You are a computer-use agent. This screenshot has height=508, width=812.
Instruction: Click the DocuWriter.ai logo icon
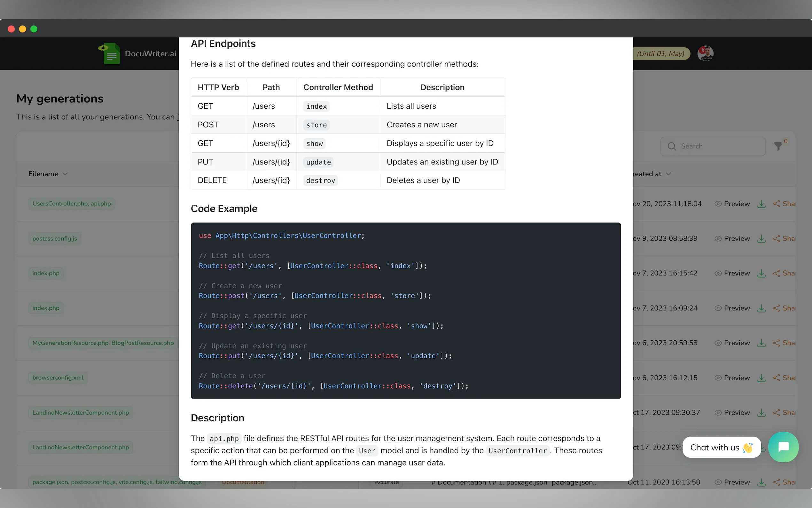[x=109, y=53]
